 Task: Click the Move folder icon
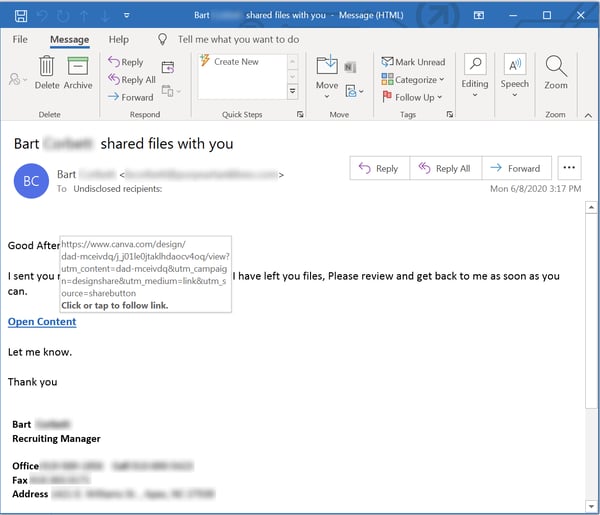click(x=327, y=68)
